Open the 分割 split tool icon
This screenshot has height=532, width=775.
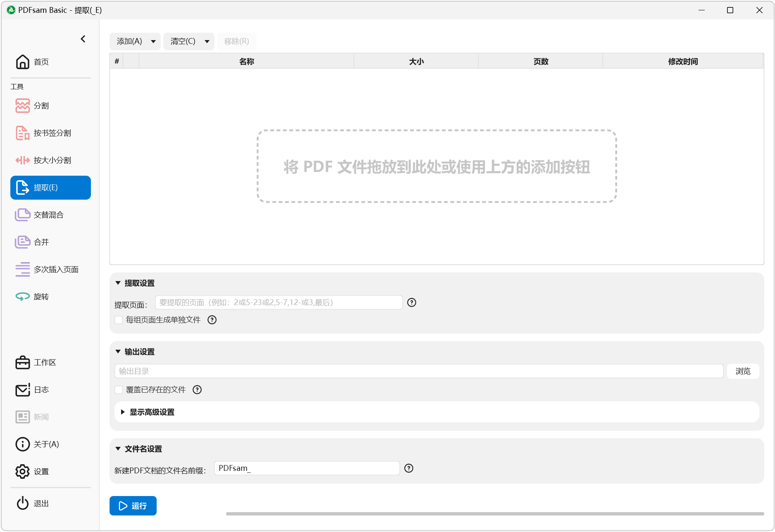click(x=23, y=106)
